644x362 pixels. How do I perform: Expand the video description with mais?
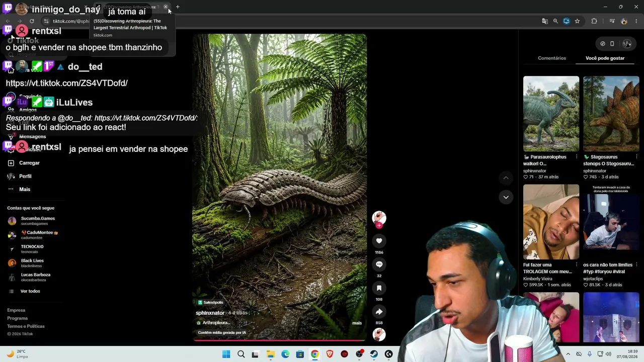[x=357, y=323]
